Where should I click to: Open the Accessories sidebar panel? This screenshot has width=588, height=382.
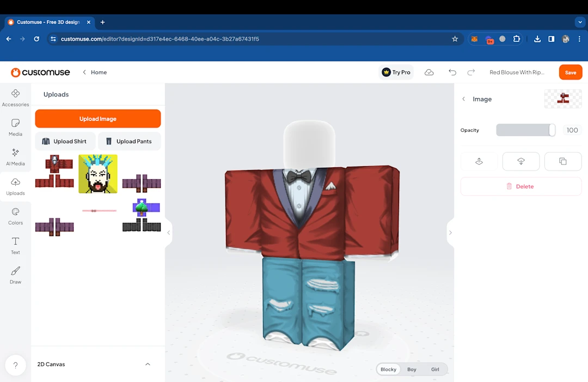15,98
